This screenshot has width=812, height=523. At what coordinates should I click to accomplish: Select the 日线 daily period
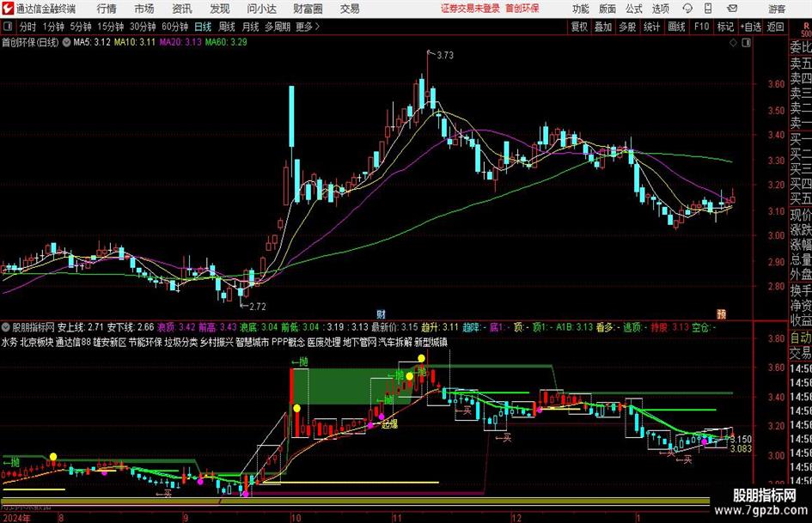tap(203, 27)
